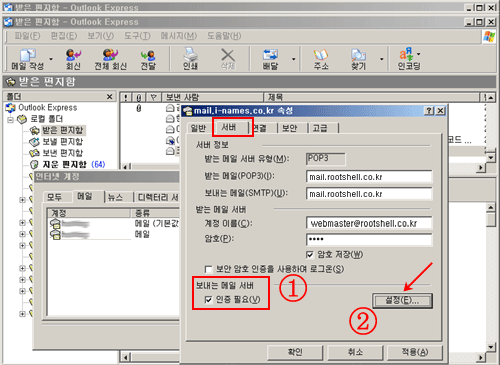Open the 인코딩 dropdown arrow

click(419, 54)
